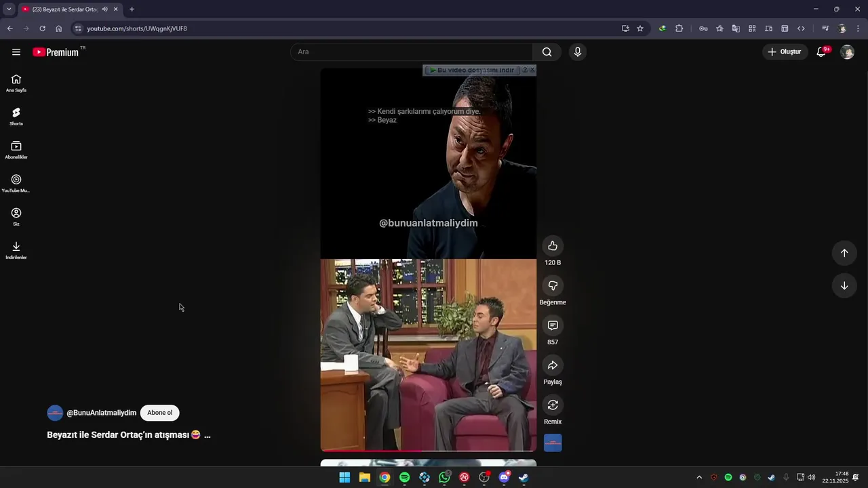This screenshot has height=488, width=868.
Task: Open media controls music-note icon
Action: [x=825, y=28]
